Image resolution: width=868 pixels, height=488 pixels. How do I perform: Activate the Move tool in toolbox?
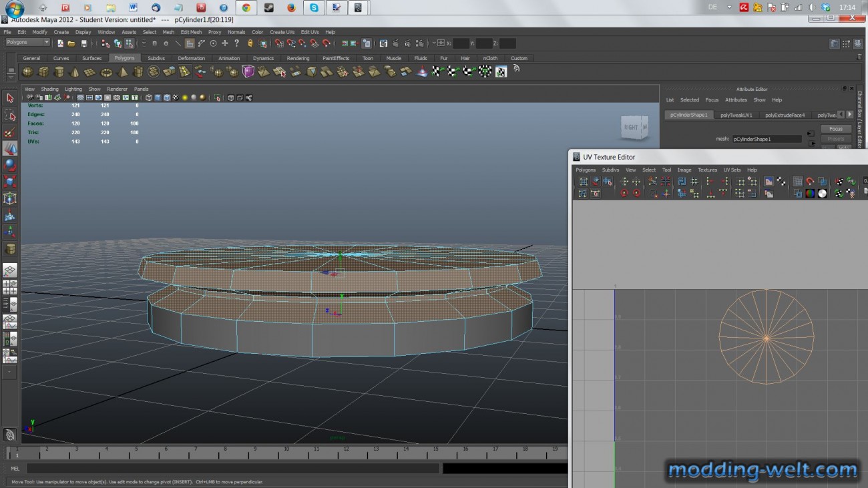click(10, 148)
